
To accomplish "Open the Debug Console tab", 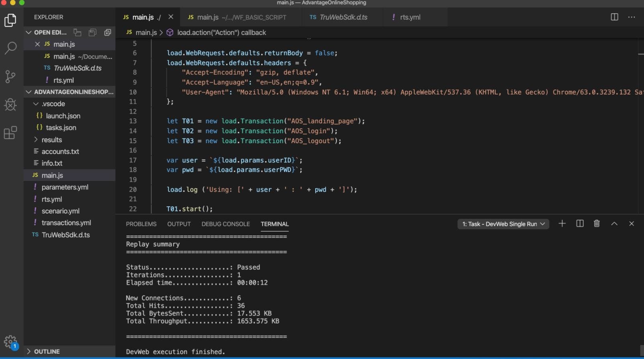I will pyautogui.click(x=225, y=224).
